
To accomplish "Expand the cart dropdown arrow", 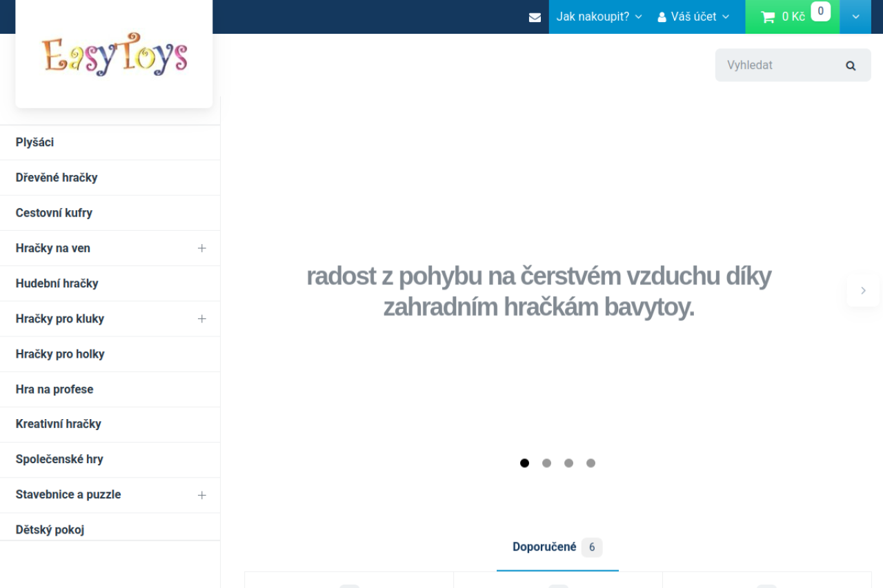I will (x=856, y=17).
